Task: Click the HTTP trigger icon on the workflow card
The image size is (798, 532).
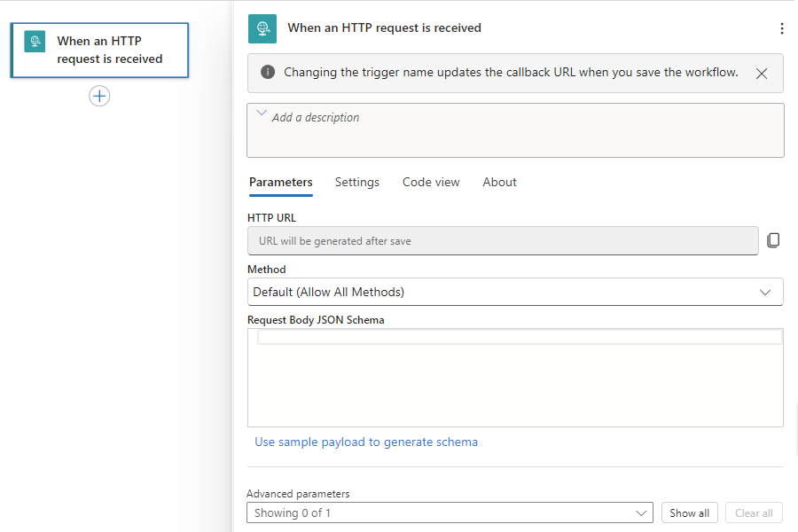Action: click(35, 42)
